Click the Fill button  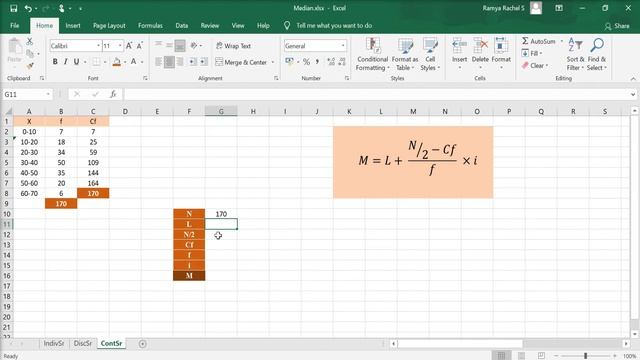532,53
